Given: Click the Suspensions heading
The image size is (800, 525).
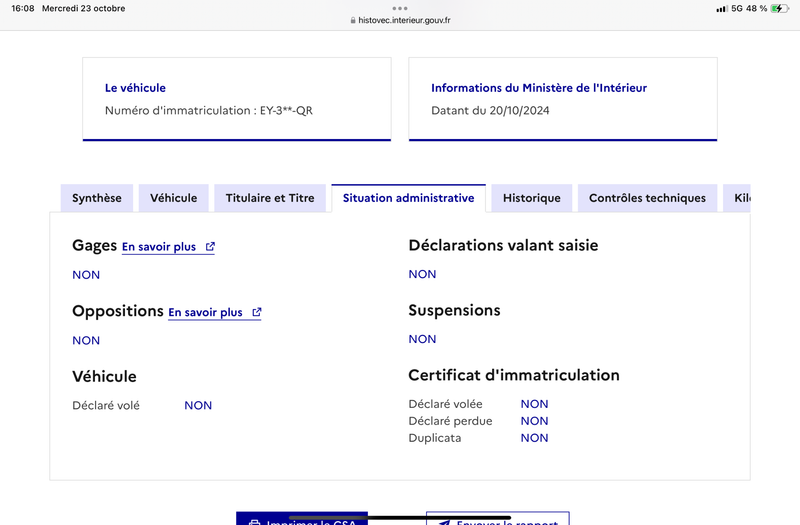Looking at the screenshot, I should point(454,311).
